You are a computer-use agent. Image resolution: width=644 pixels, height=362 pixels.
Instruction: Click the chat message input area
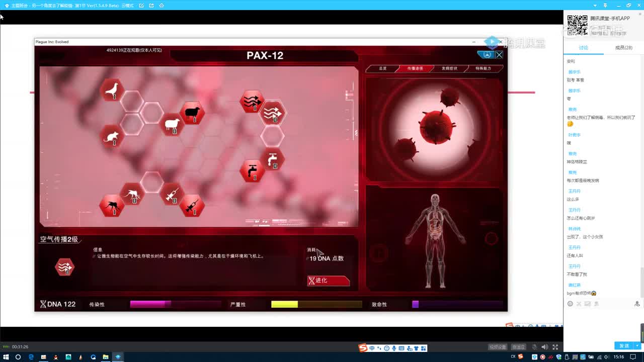(602, 324)
